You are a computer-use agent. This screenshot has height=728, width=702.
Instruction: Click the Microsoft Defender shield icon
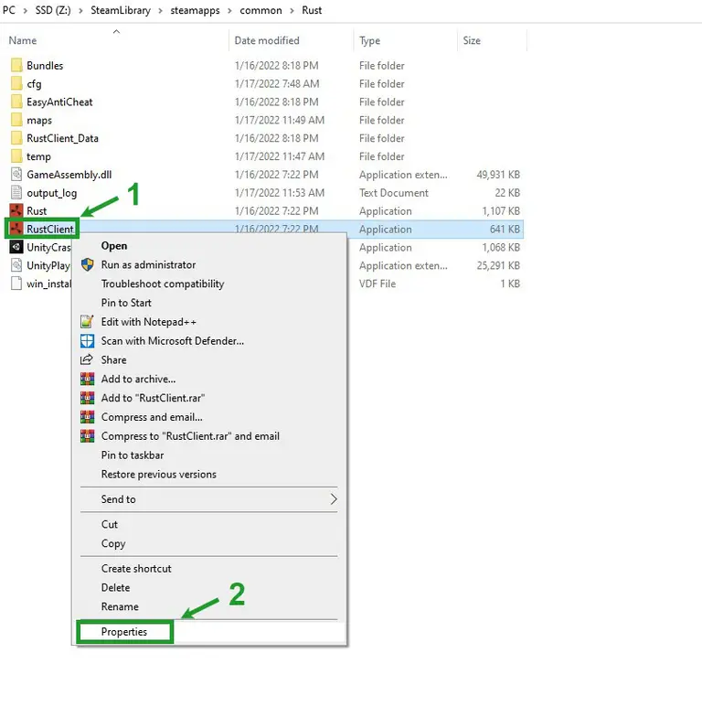tap(87, 341)
